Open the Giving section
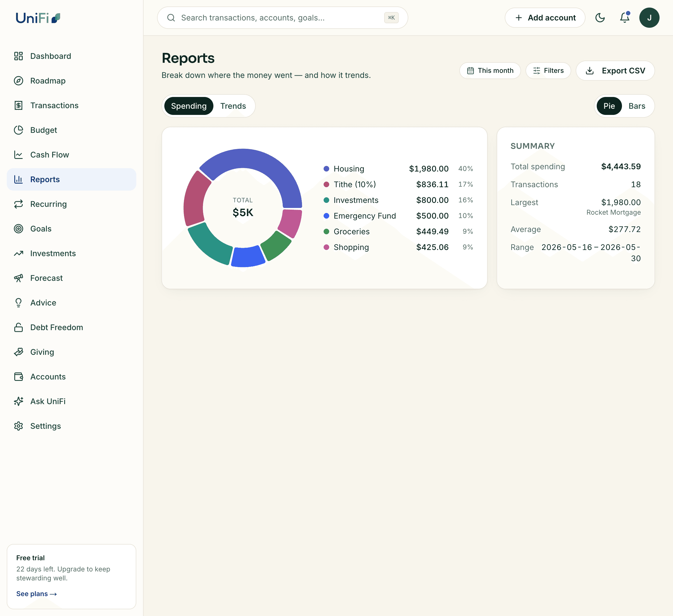 [72, 352]
